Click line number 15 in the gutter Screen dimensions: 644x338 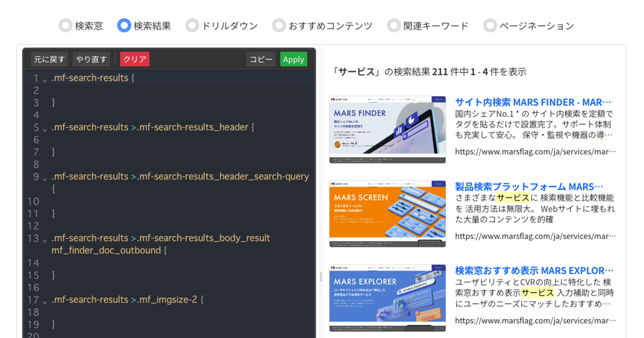[x=33, y=275]
